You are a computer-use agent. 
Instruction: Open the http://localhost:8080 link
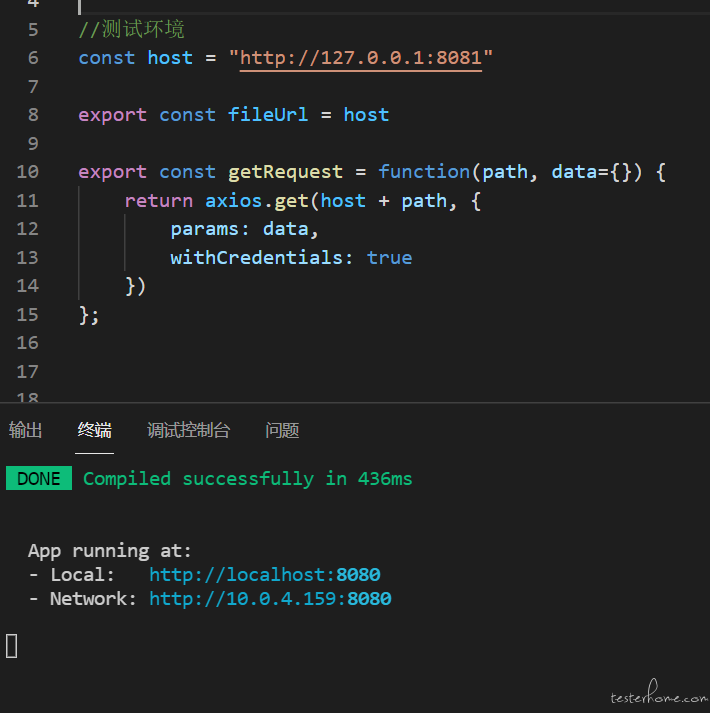coord(265,575)
